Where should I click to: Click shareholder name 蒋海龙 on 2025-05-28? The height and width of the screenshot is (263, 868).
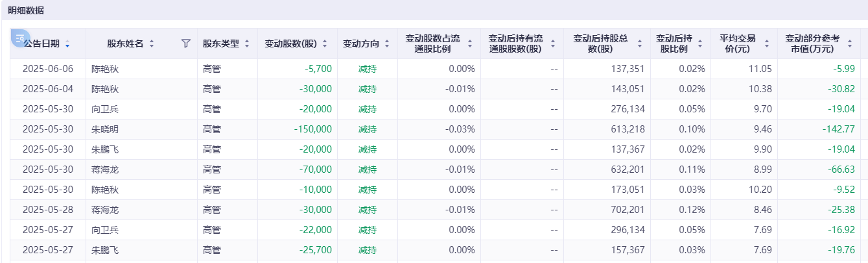click(x=105, y=210)
